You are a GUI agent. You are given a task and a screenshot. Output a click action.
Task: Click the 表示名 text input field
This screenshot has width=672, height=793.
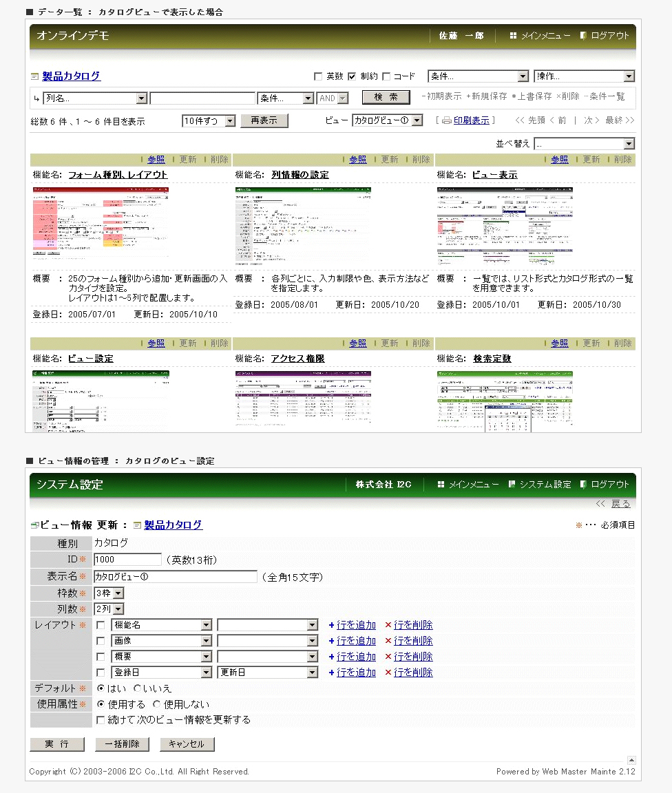click(x=175, y=577)
